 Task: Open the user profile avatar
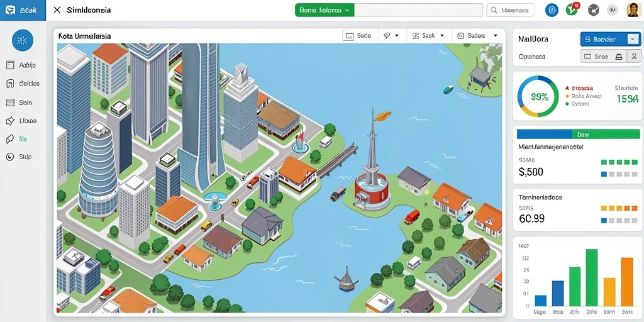tap(633, 9)
